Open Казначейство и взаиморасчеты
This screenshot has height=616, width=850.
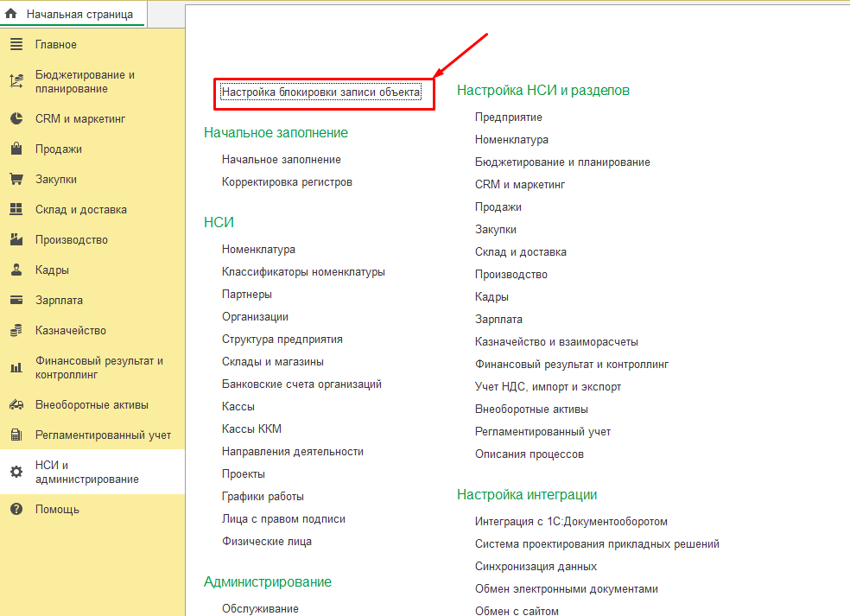pos(556,341)
